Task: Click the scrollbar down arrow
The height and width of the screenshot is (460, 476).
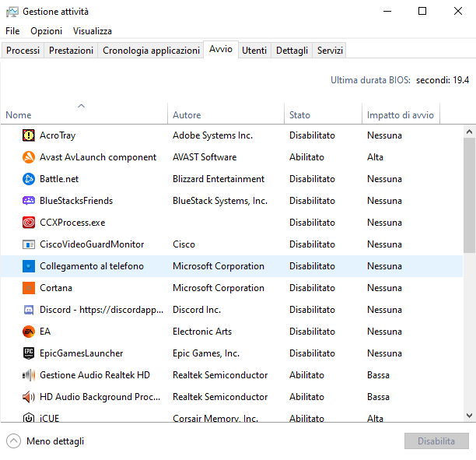Action: point(469,416)
